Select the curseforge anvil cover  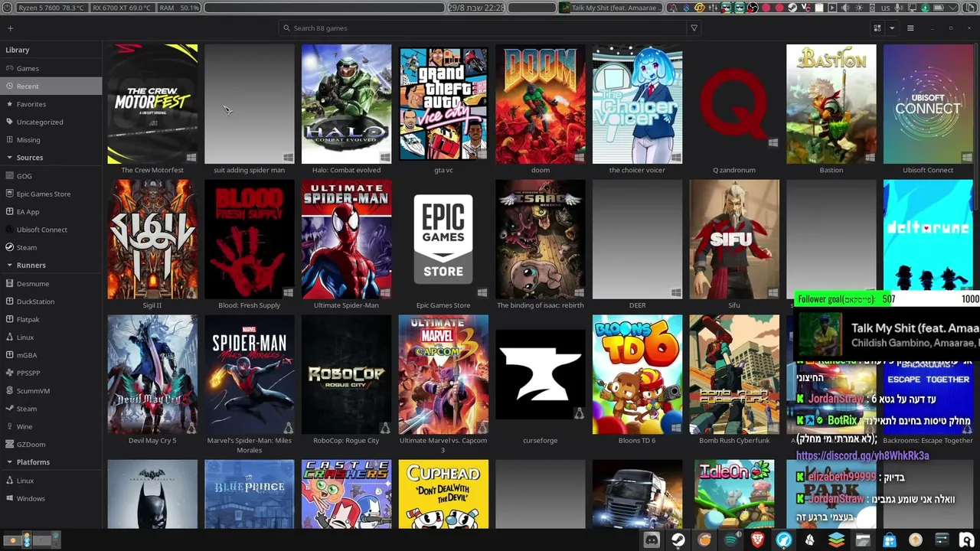point(541,375)
